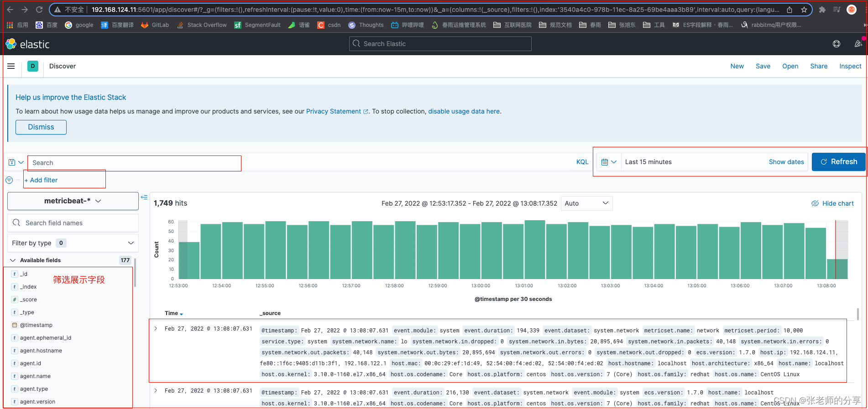Click the green D space avatar
Viewport: 868px width, 409px height.
(33, 66)
